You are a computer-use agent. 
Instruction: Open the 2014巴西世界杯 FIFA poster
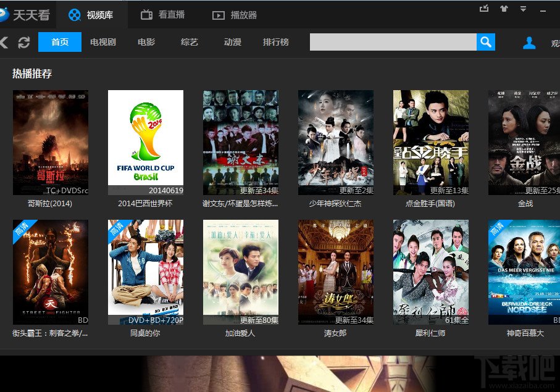pos(146,142)
